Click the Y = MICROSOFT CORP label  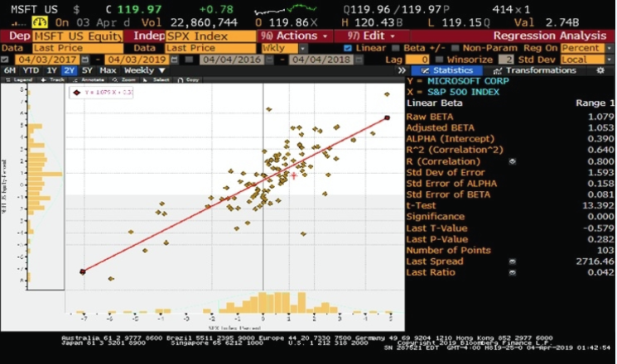click(x=458, y=81)
